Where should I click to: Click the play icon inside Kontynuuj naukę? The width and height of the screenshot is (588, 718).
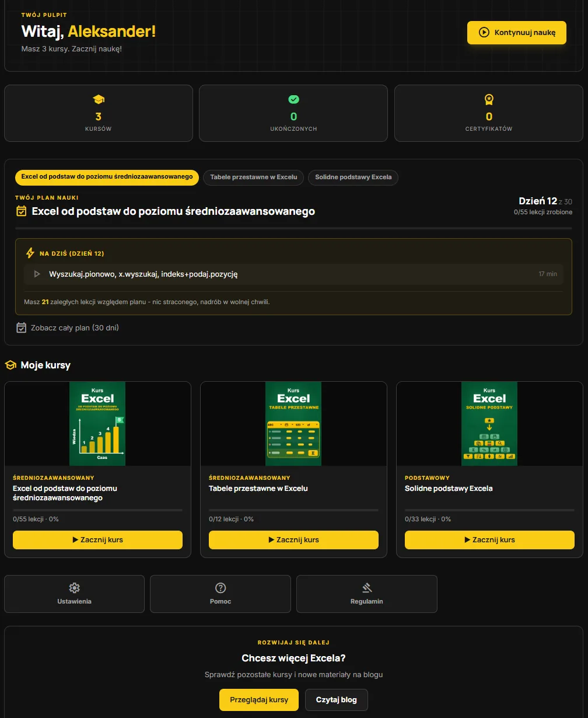tap(484, 33)
